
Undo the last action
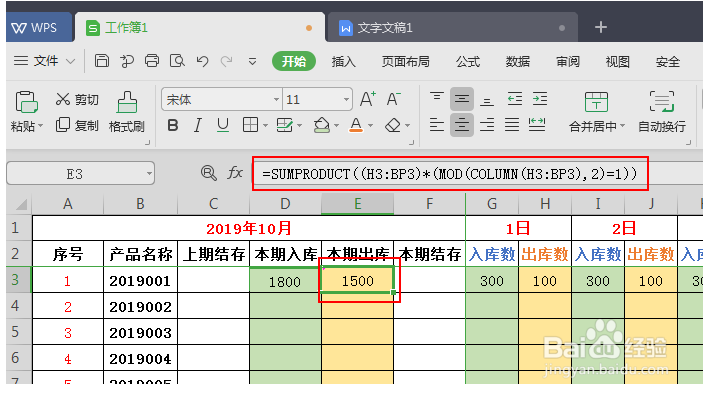coord(202,61)
